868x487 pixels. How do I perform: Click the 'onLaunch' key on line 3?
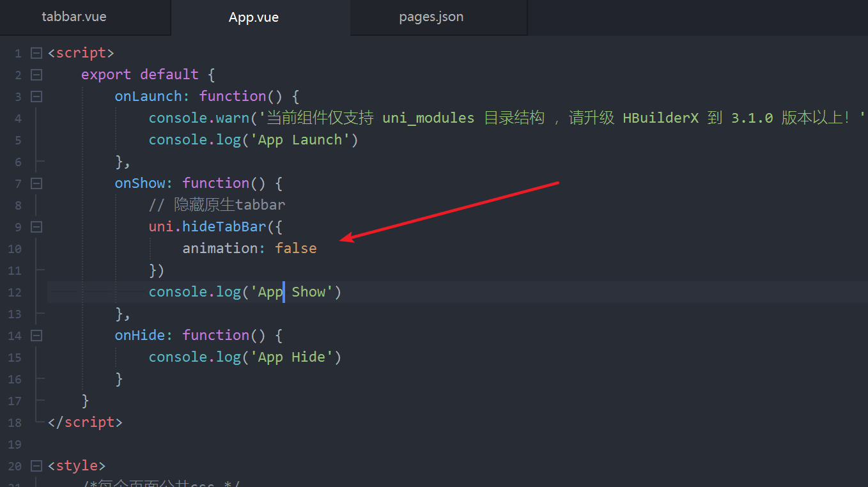coord(148,96)
